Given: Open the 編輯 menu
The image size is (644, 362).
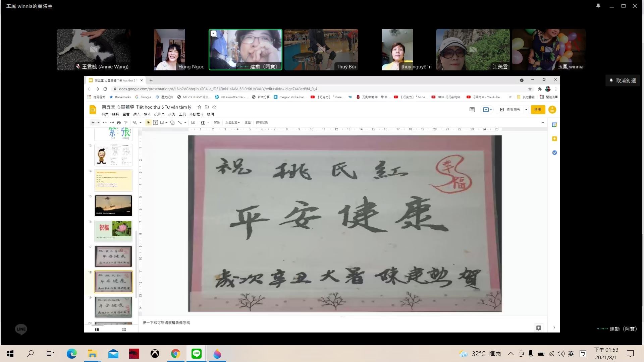Looking at the screenshot, I should point(115,114).
